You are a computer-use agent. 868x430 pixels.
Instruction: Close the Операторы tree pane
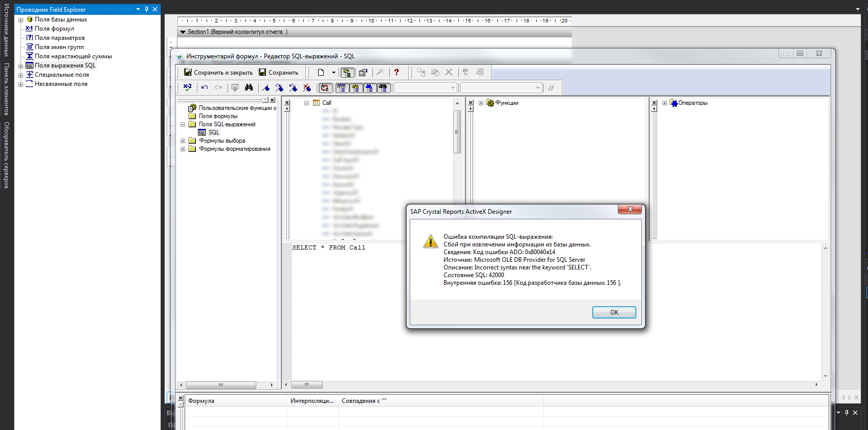point(654,103)
